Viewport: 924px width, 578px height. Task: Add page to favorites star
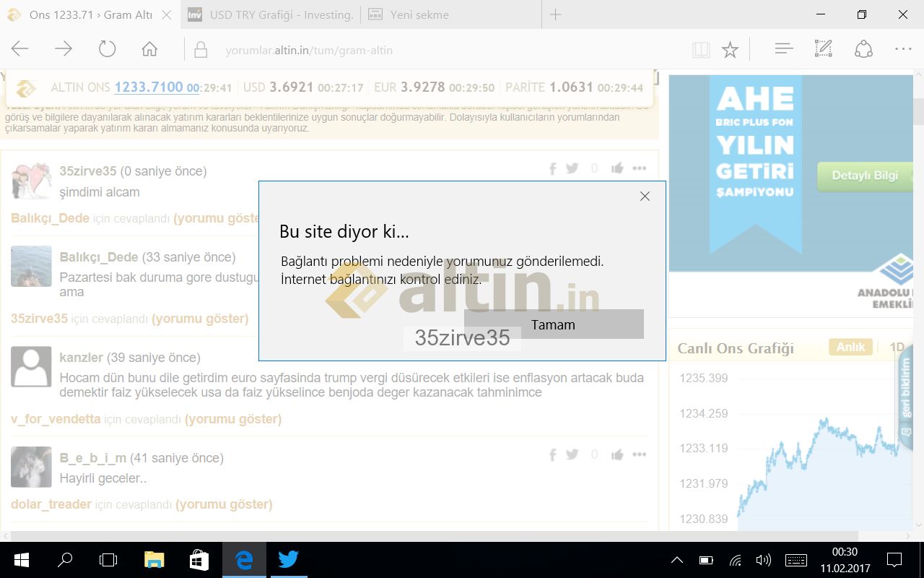pyautogui.click(x=730, y=50)
